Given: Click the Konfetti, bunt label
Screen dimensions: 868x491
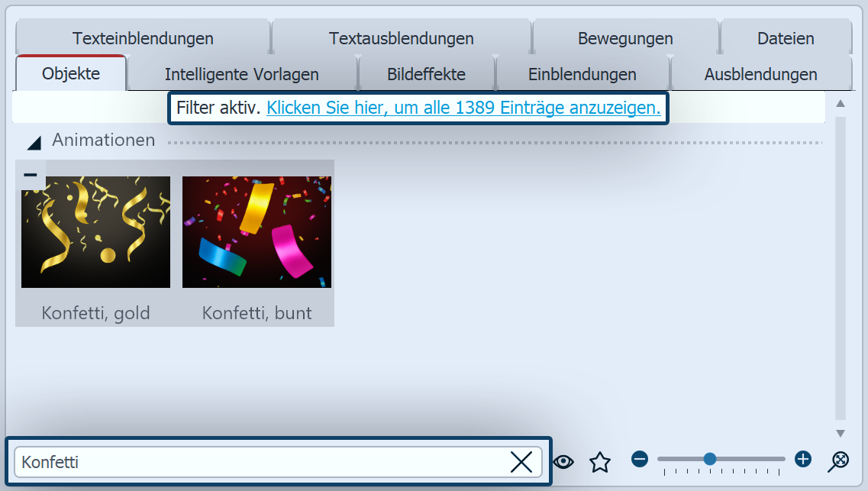Looking at the screenshot, I should (x=257, y=313).
